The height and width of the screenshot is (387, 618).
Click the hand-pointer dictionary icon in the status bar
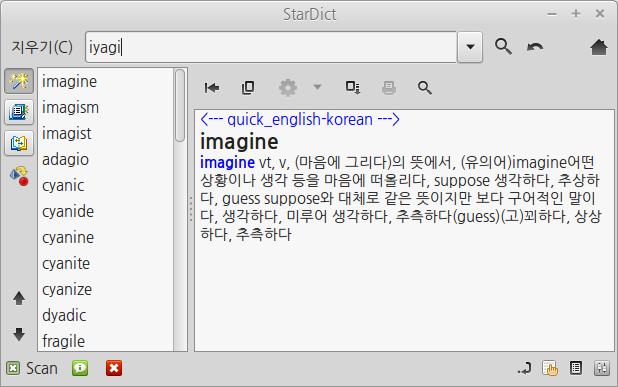(x=550, y=368)
